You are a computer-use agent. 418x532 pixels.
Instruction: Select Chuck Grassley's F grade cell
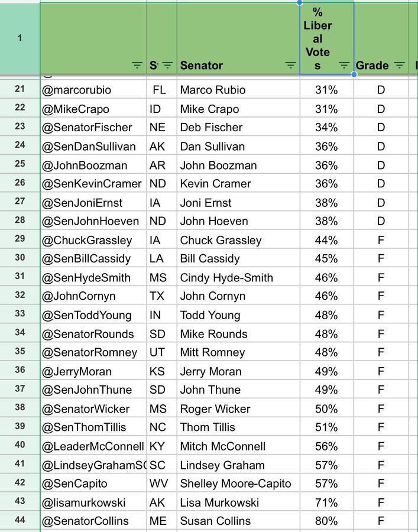(x=381, y=240)
